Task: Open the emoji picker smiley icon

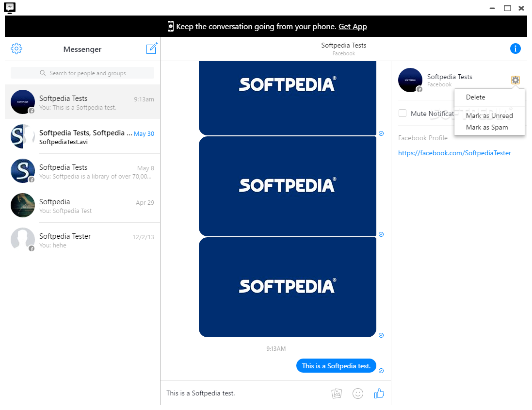Action: pyautogui.click(x=357, y=394)
